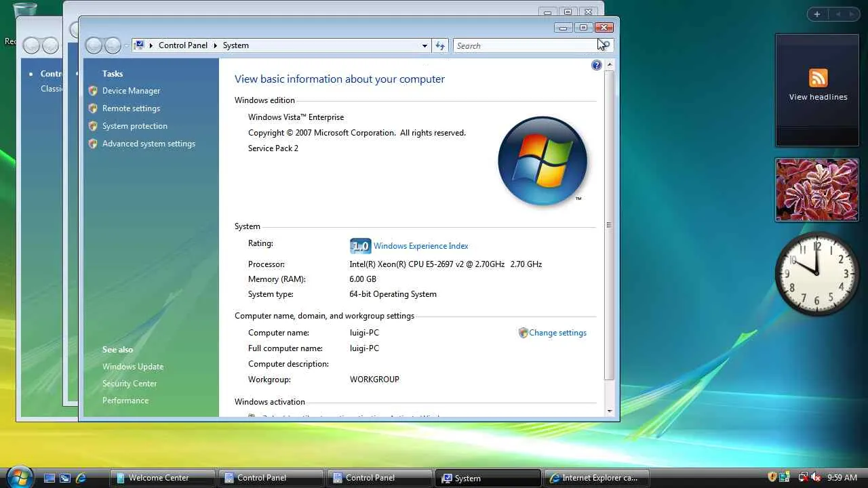Open Windows Update under See also

(133, 367)
